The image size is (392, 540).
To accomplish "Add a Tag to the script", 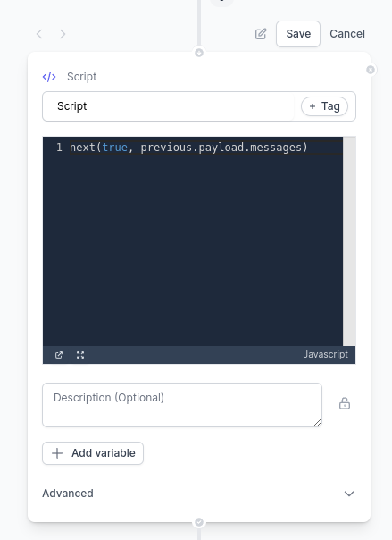I will (x=324, y=106).
